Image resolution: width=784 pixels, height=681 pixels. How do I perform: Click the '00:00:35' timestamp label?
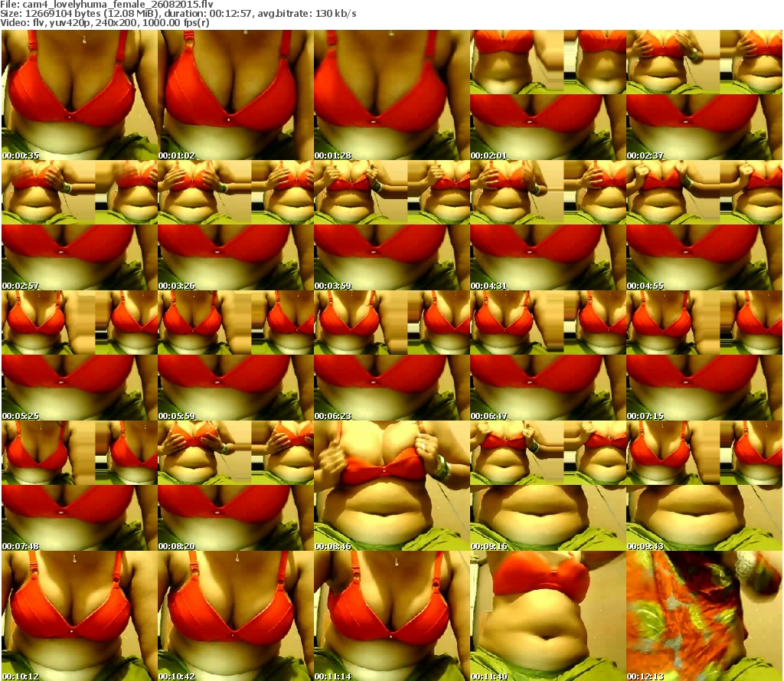[x=21, y=156]
